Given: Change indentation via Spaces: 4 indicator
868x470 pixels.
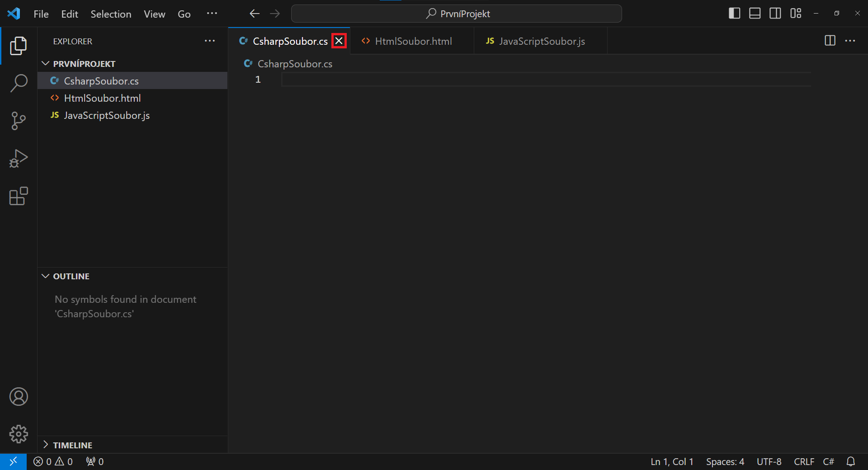Looking at the screenshot, I should (x=725, y=461).
